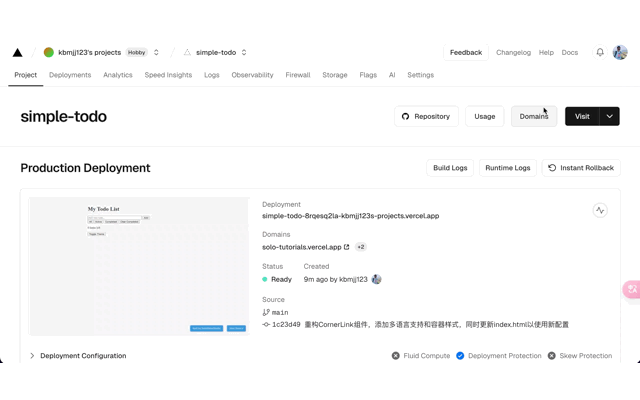Click the external link icon beside solo-tutorials.vercel.app
This screenshot has width=640, height=400.
tap(347, 247)
